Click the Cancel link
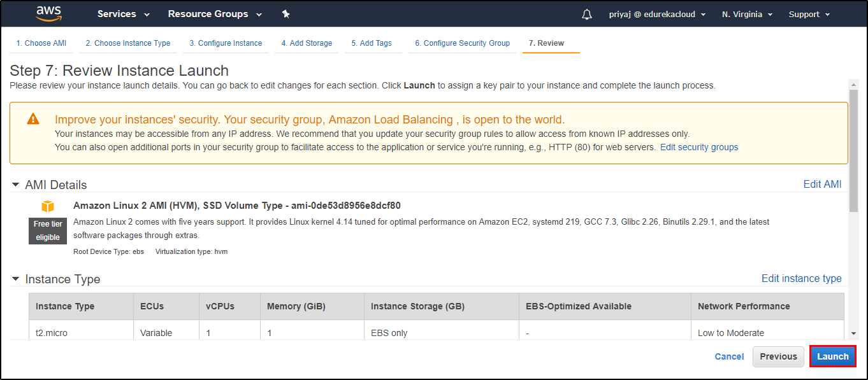Viewport: 868px width, 380px height. point(729,356)
